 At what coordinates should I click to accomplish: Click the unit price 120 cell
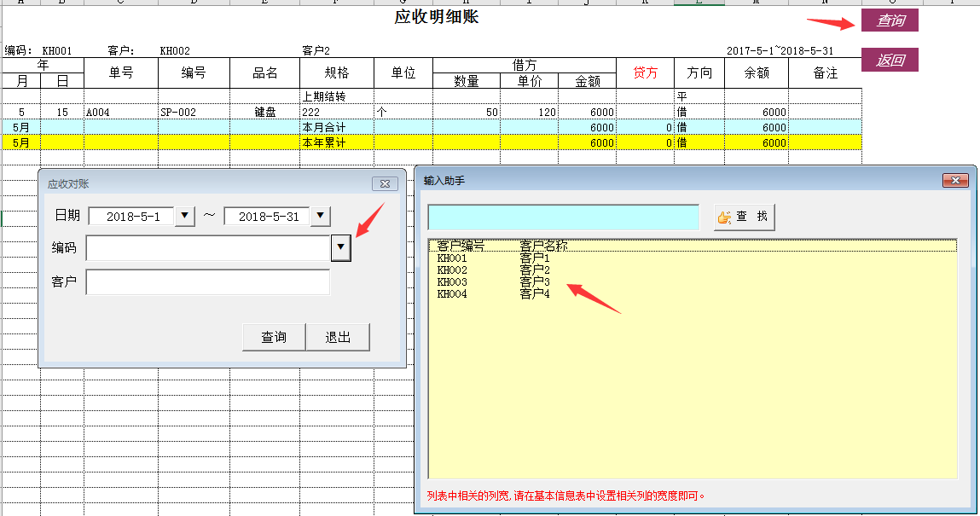pos(529,112)
